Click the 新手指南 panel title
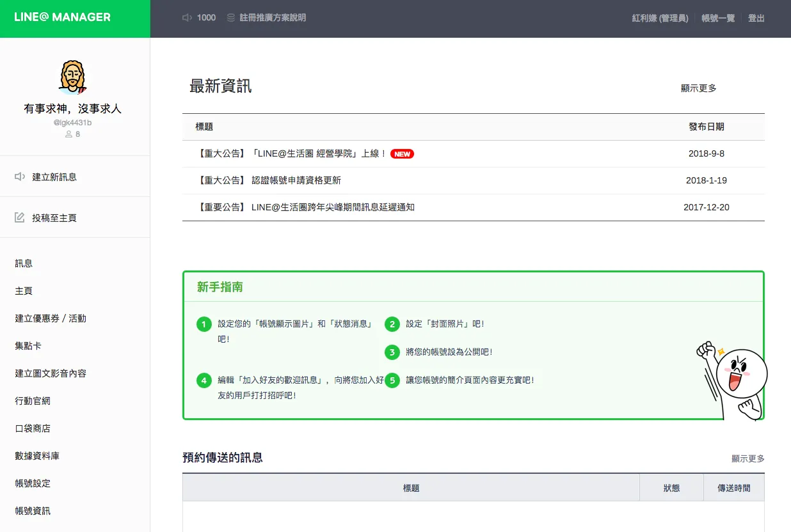Viewport: 791px width, 532px height. tap(220, 287)
